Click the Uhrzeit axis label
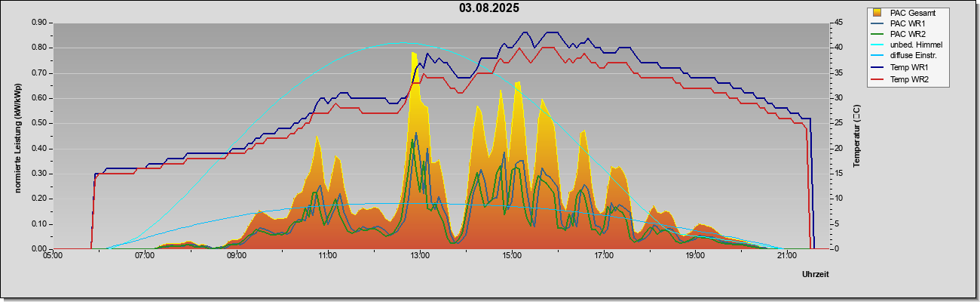980x302 pixels. 816,275
